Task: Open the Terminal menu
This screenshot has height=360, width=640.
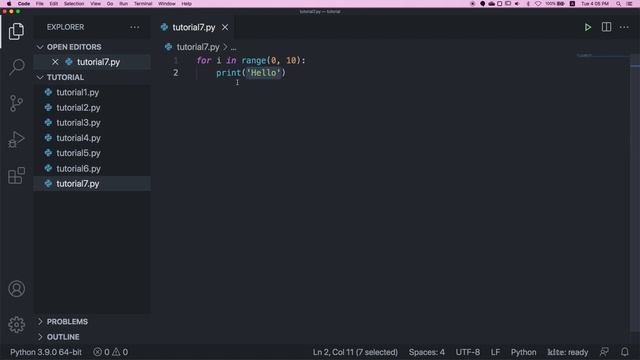Action: [x=143, y=4]
